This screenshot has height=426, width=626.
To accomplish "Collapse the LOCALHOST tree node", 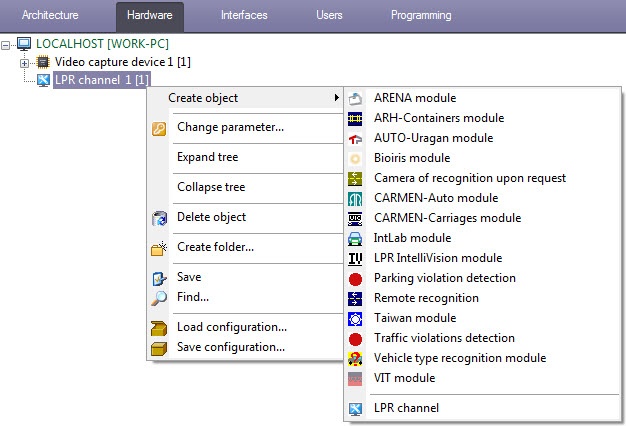I will 8,45.
